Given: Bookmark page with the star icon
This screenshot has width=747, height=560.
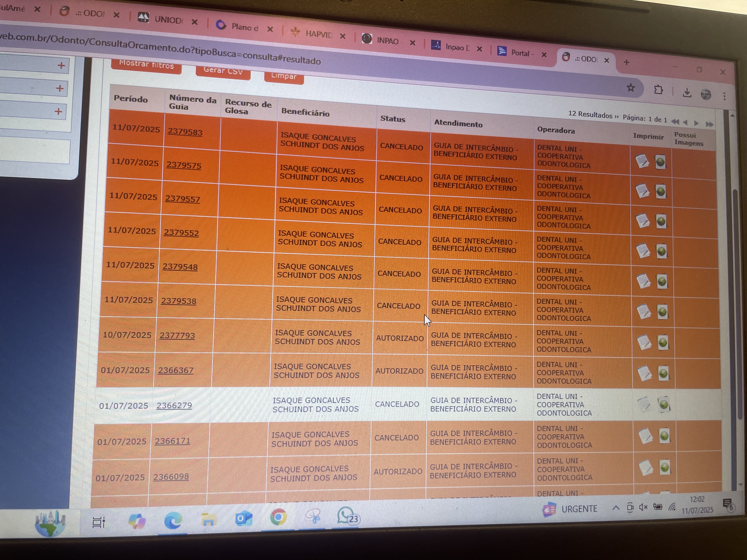Looking at the screenshot, I should point(630,88).
